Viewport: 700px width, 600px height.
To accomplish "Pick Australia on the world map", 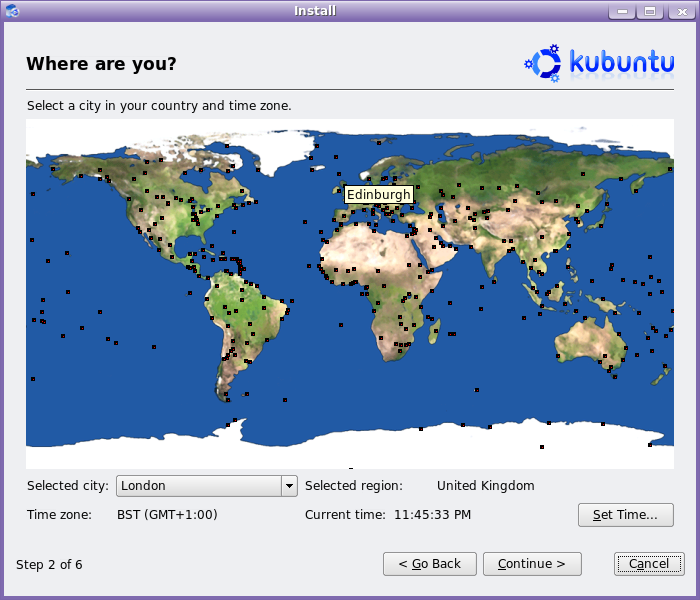I will pos(590,340).
